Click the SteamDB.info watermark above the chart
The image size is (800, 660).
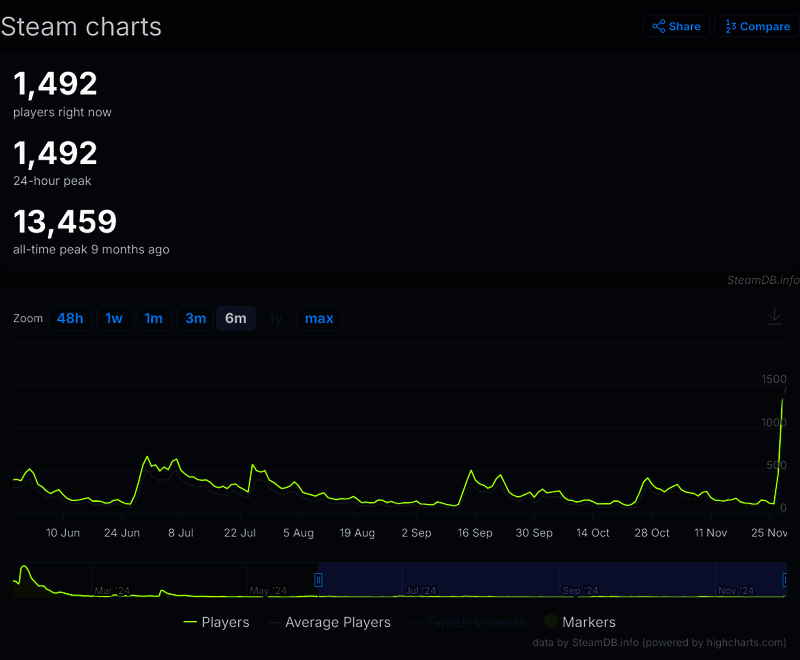(762, 280)
